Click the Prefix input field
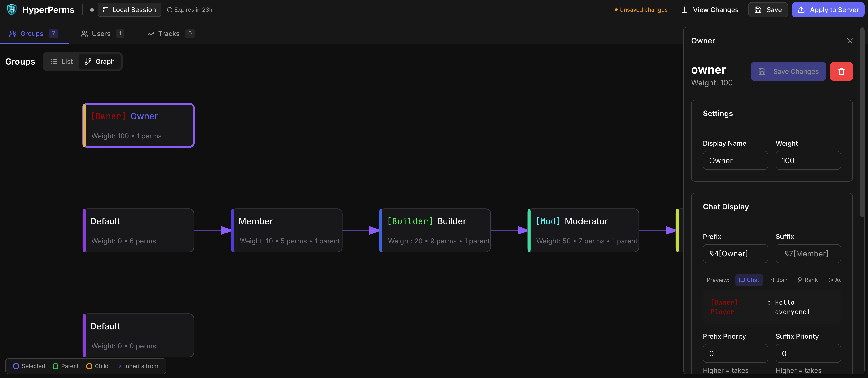 (735, 254)
